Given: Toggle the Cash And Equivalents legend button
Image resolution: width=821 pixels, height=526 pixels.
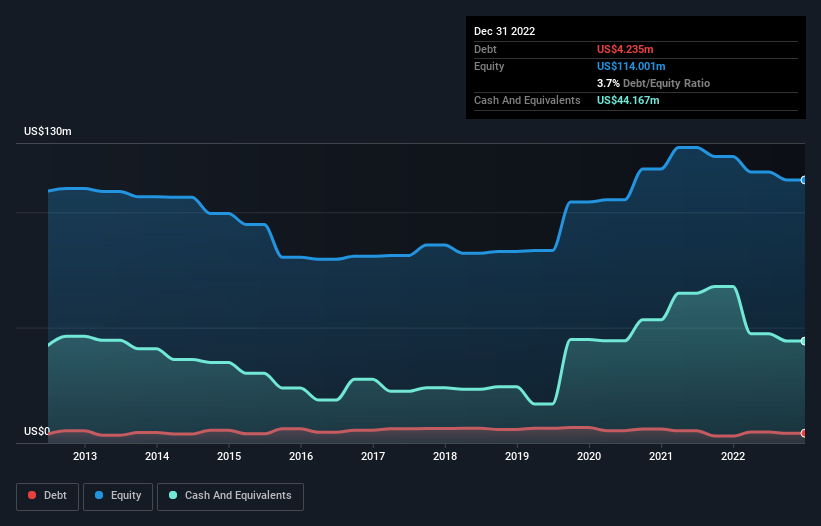Looking at the screenshot, I should point(230,496).
